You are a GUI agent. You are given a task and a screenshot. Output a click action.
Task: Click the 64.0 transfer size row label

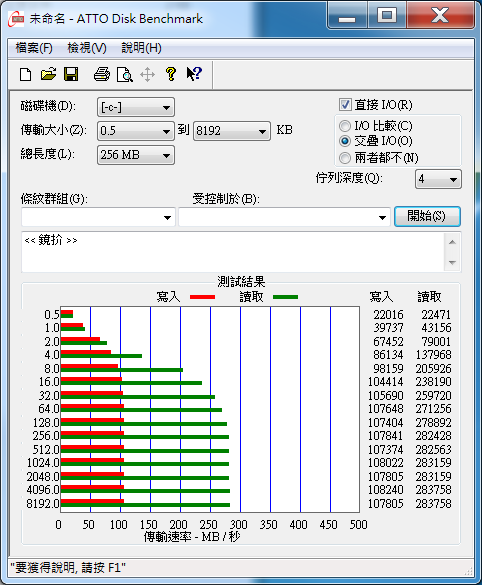pyautogui.click(x=49, y=409)
